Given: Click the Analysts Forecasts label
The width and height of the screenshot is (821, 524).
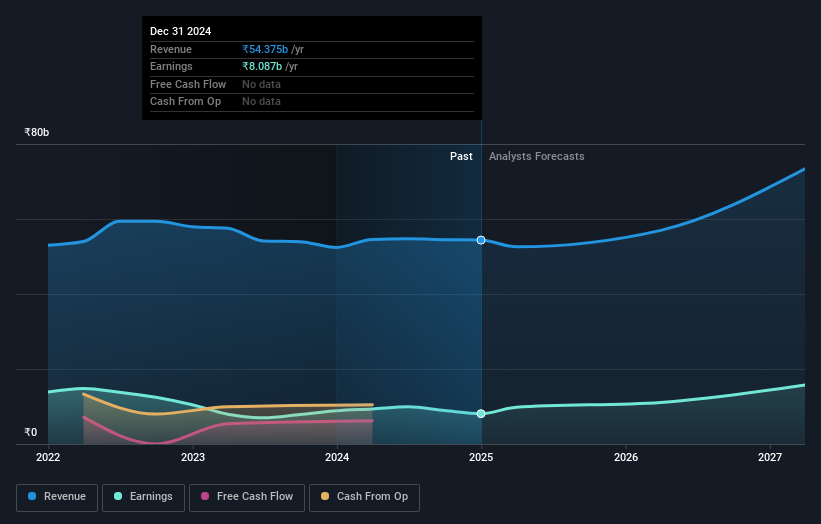Looking at the screenshot, I should (537, 157).
